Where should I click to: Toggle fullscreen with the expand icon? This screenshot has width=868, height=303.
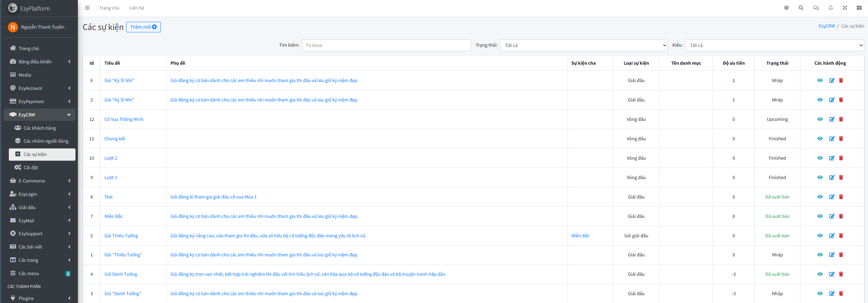[x=845, y=8]
